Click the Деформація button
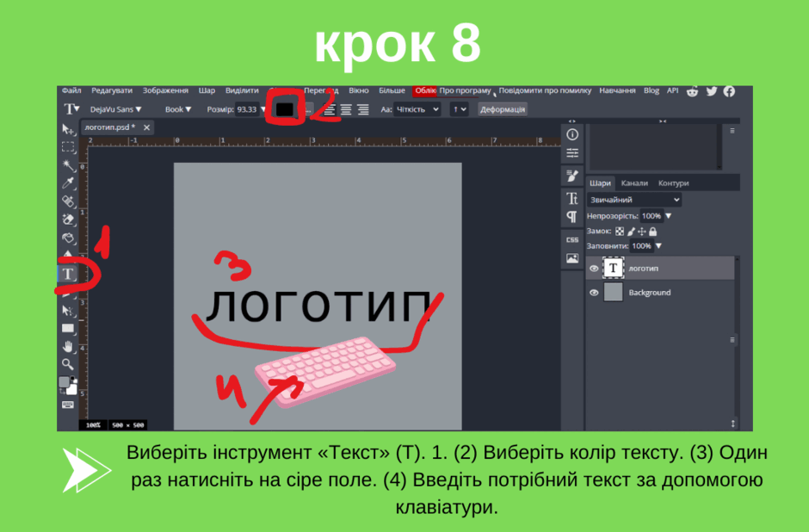809x532 pixels. [503, 109]
